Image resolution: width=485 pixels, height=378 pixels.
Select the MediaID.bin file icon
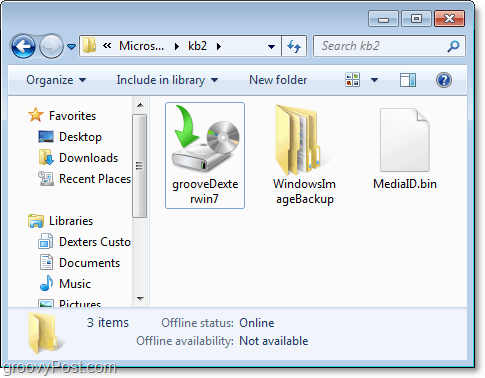405,140
